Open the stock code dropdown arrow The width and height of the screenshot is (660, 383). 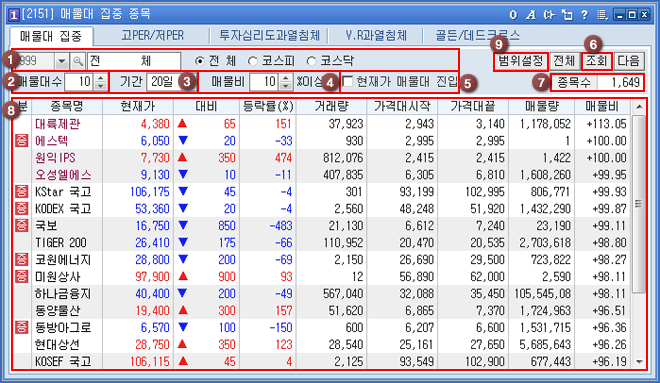point(61,61)
